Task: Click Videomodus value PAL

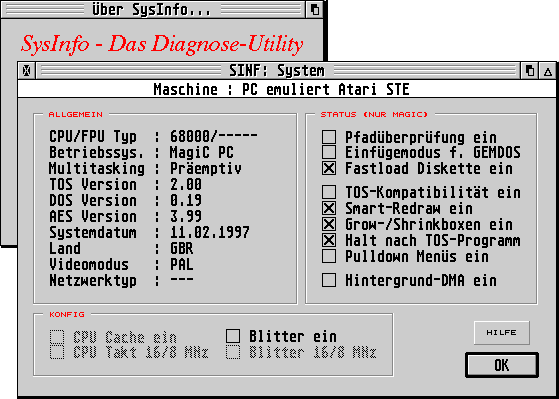Action: (x=182, y=265)
